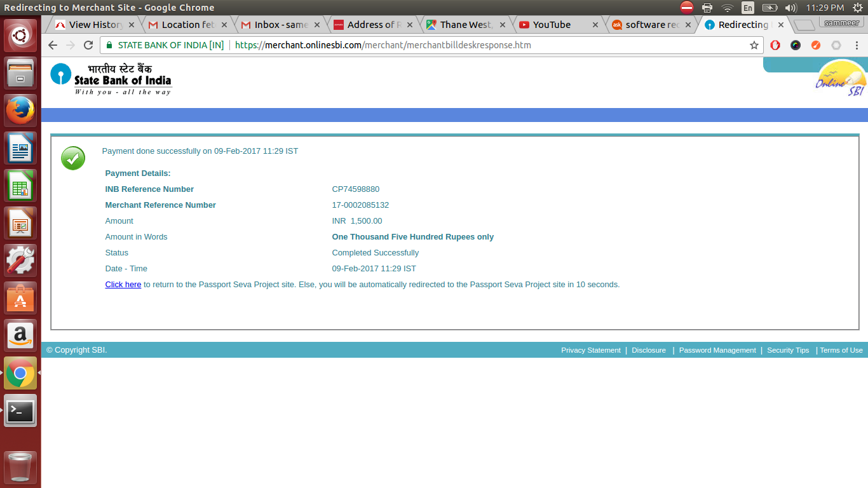Open the sound volume indicator

[791, 8]
